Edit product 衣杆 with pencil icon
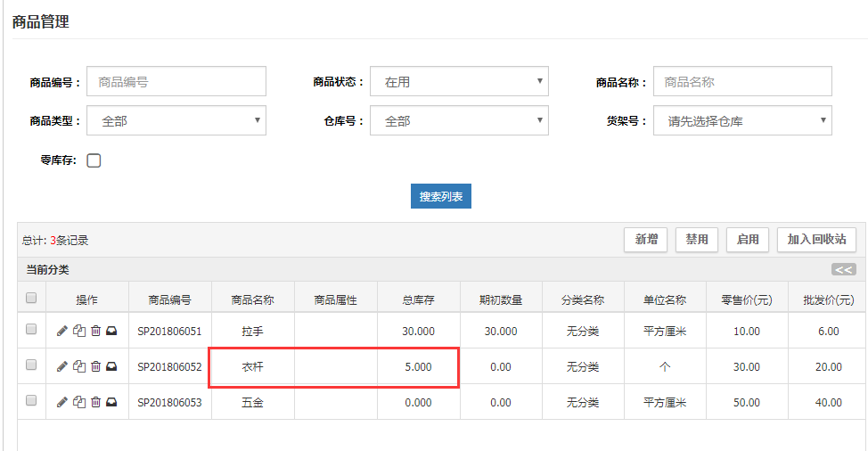868x451 pixels. (x=62, y=365)
